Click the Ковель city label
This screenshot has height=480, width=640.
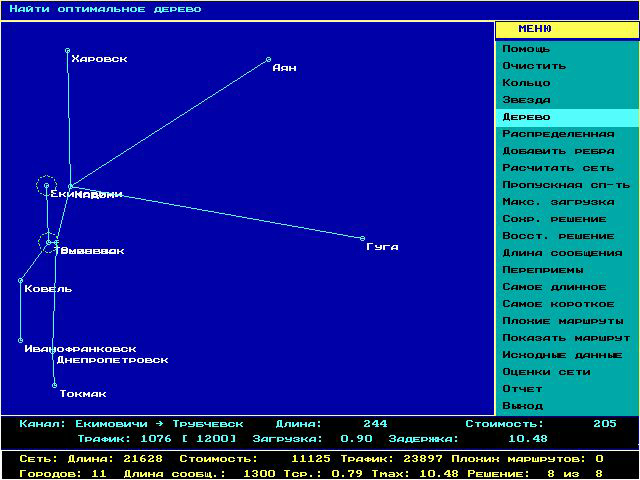pyautogui.click(x=48, y=289)
